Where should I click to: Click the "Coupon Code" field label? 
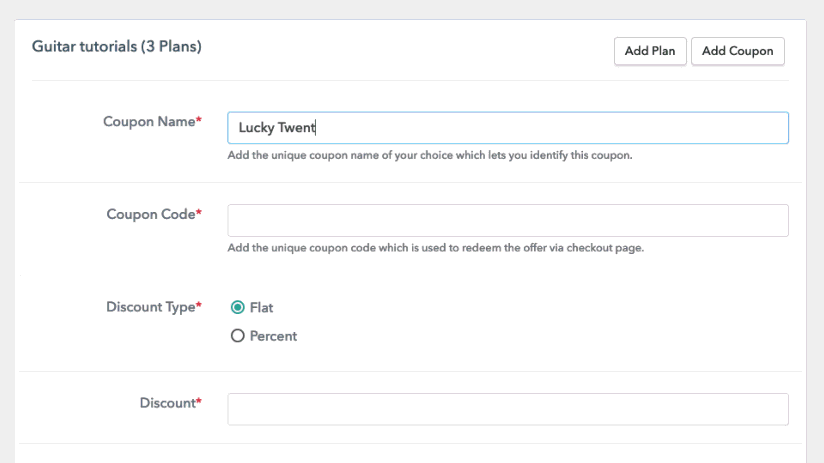(x=151, y=214)
